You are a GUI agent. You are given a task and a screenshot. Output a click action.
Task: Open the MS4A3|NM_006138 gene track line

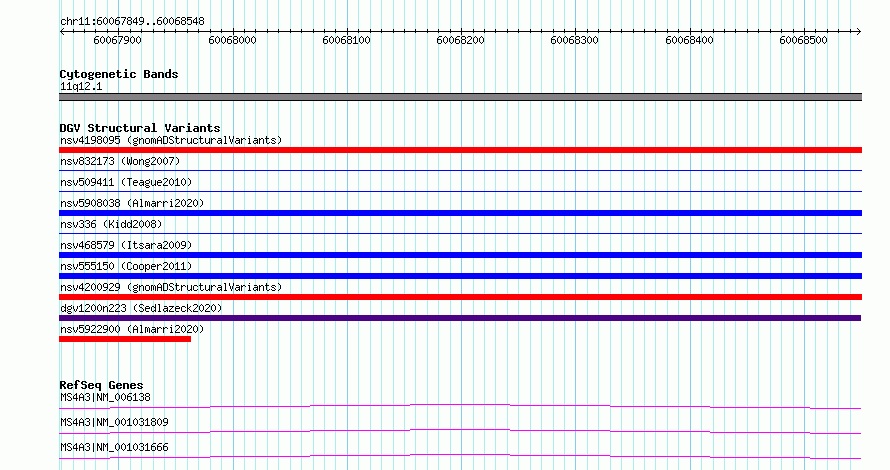[460, 406]
